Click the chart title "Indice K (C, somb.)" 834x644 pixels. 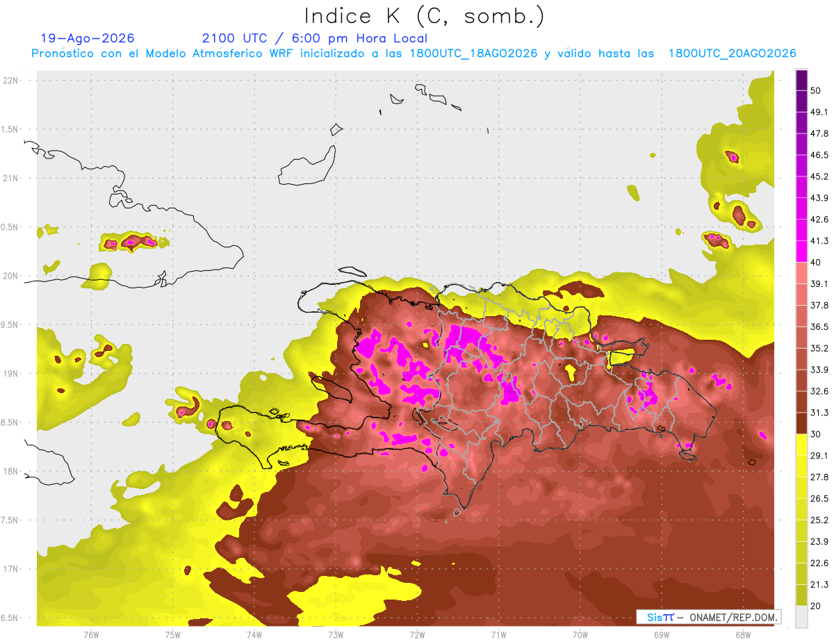point(425,16)
